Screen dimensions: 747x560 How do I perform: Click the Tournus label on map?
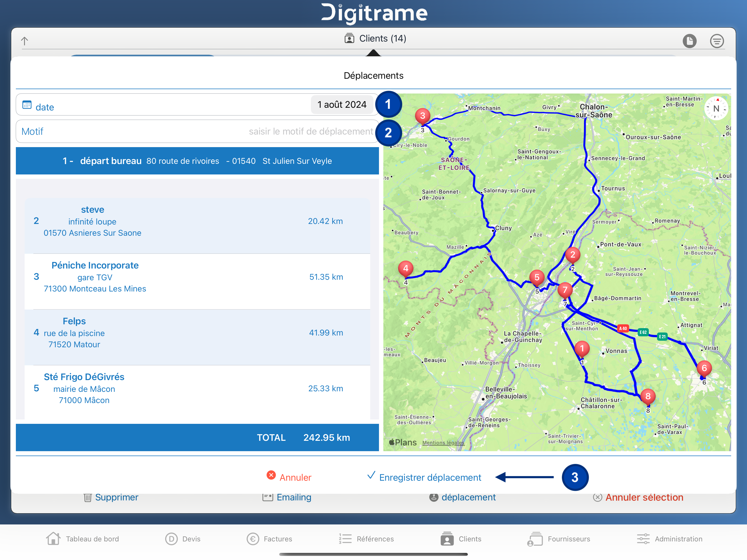613,188
